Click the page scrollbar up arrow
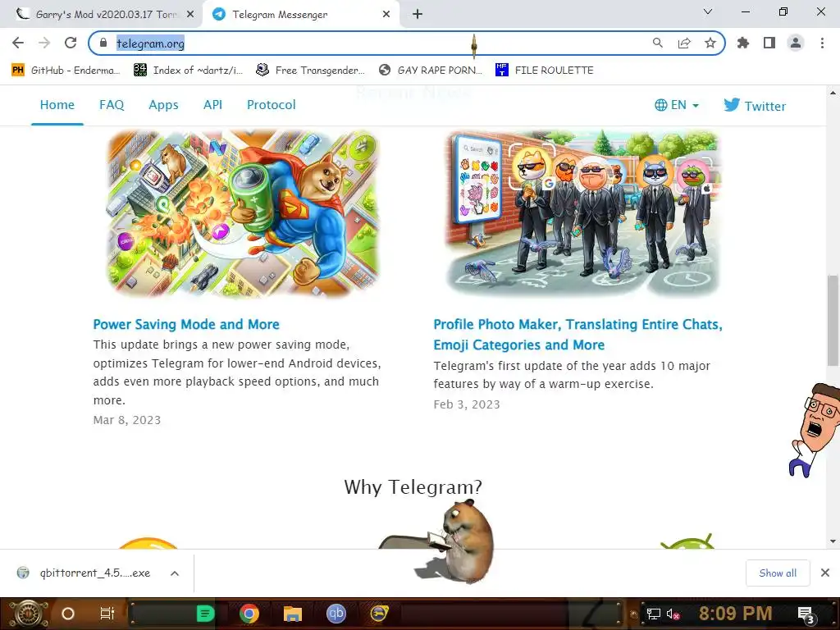 point(833,93)
